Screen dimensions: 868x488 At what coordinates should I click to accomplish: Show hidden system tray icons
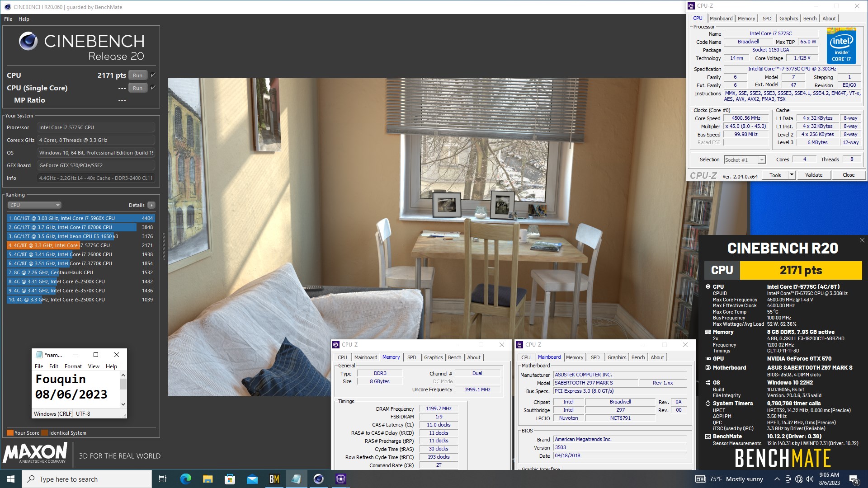[777, 479]
